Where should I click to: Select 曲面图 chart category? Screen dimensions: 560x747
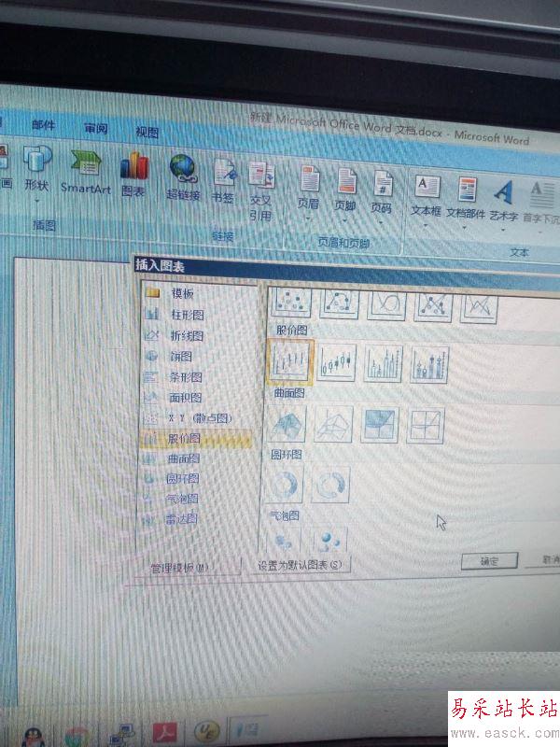pos(197,458)
